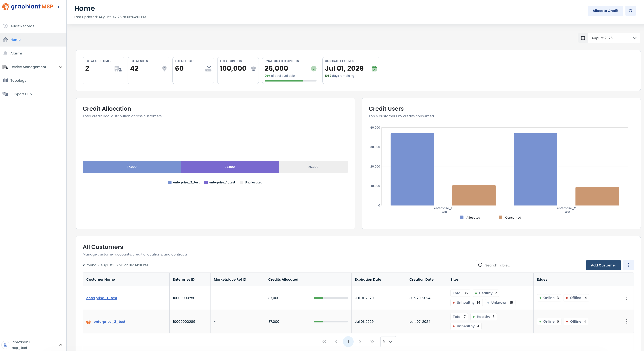Screen dimensions: 644x351
Task: Click the Allocate Credit button
Action: (605, 11)
